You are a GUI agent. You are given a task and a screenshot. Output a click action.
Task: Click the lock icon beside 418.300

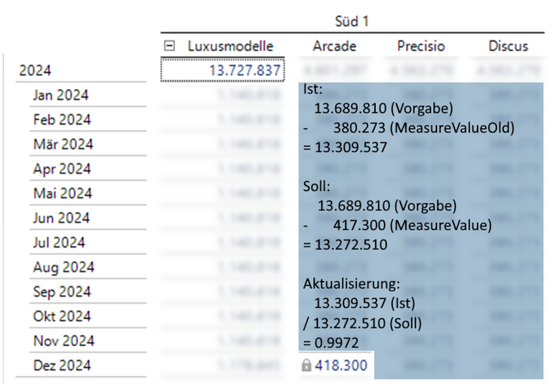tap(307, 366)
